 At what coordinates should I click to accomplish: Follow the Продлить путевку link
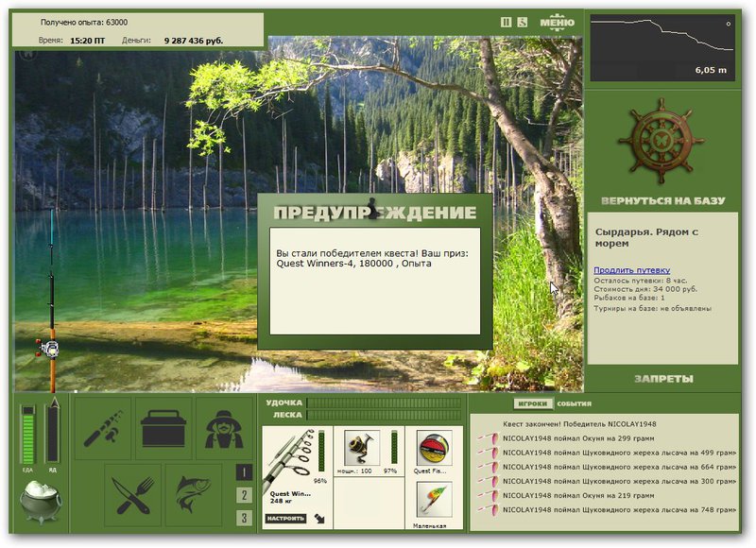click(x=631, y=270)
